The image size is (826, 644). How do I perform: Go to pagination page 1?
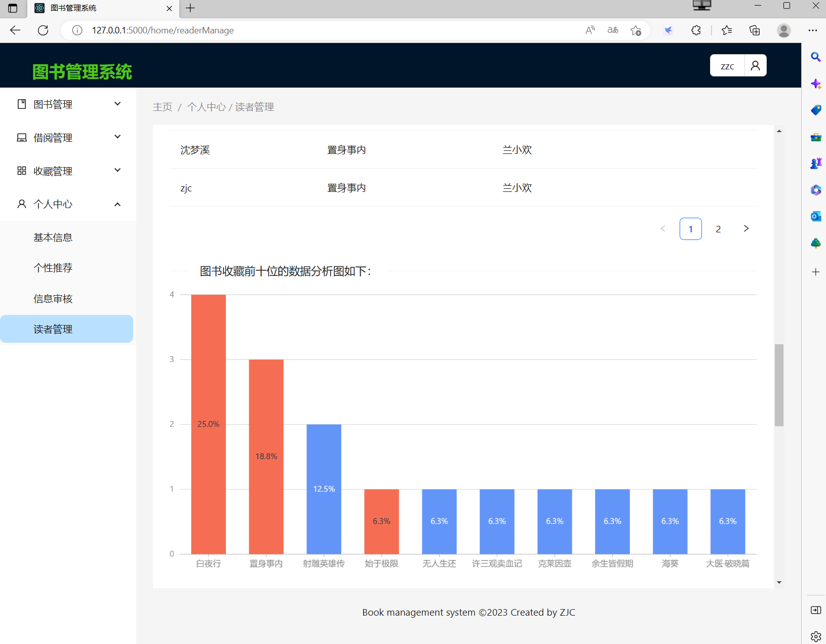[x=690, y=229]
